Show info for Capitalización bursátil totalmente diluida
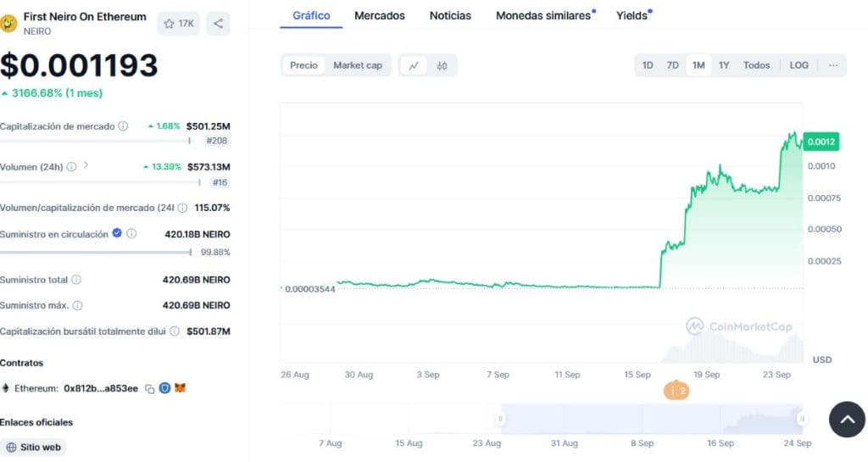The image size is (868, 462). 175,331
